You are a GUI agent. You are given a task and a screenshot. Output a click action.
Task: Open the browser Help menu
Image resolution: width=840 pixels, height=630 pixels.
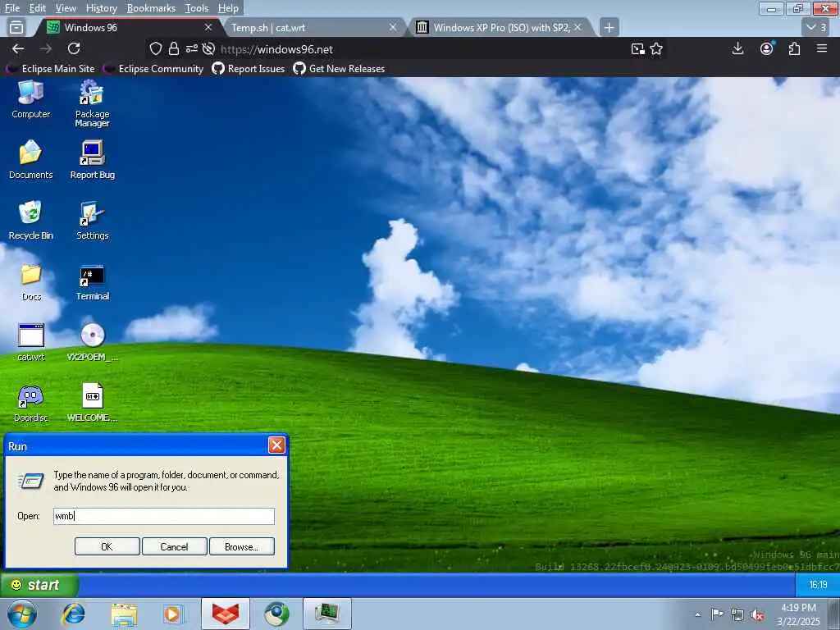pos(228,8)
